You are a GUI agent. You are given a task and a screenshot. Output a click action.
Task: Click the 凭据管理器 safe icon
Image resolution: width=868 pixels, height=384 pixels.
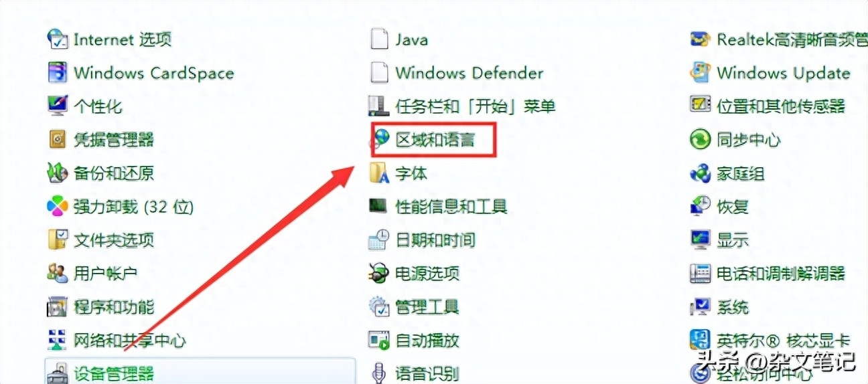(x=58, y=139)
